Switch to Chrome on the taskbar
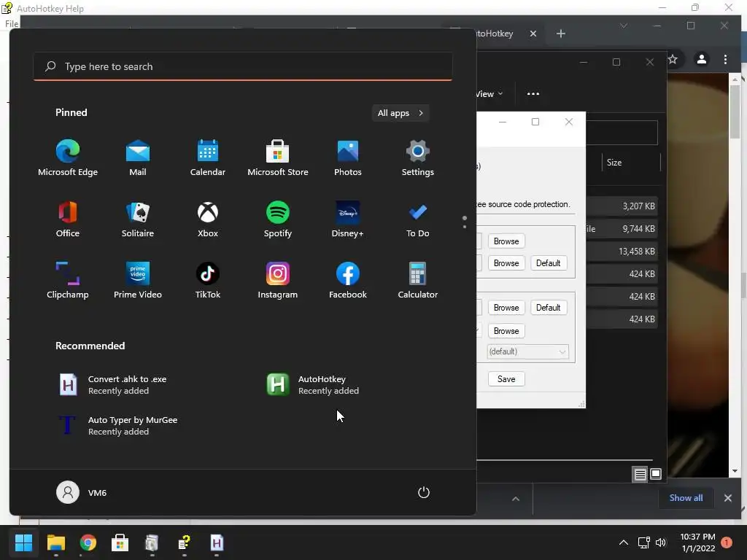Viewport: 747px width, 560px height. tap(88, 542)
